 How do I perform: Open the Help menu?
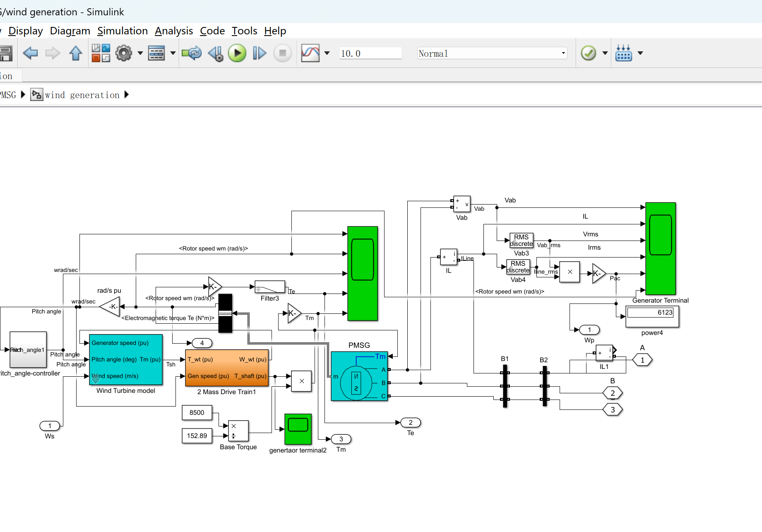tap(275, 31)
